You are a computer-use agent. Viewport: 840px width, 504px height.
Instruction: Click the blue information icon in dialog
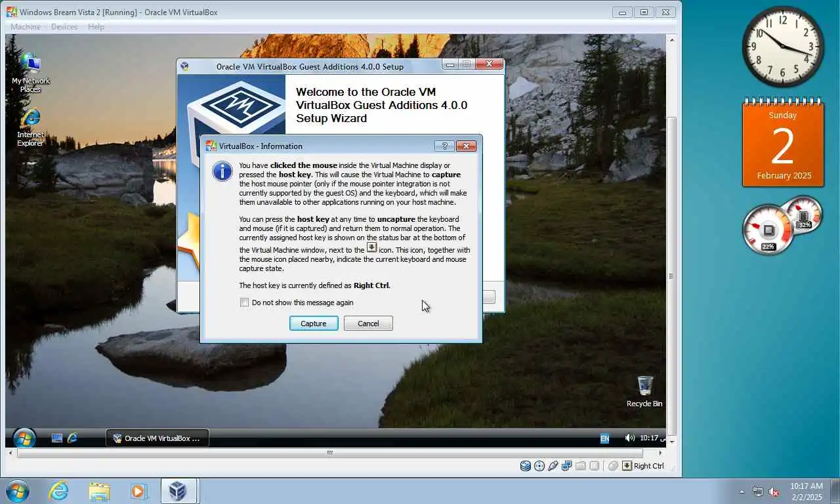[x=222, y=171]
